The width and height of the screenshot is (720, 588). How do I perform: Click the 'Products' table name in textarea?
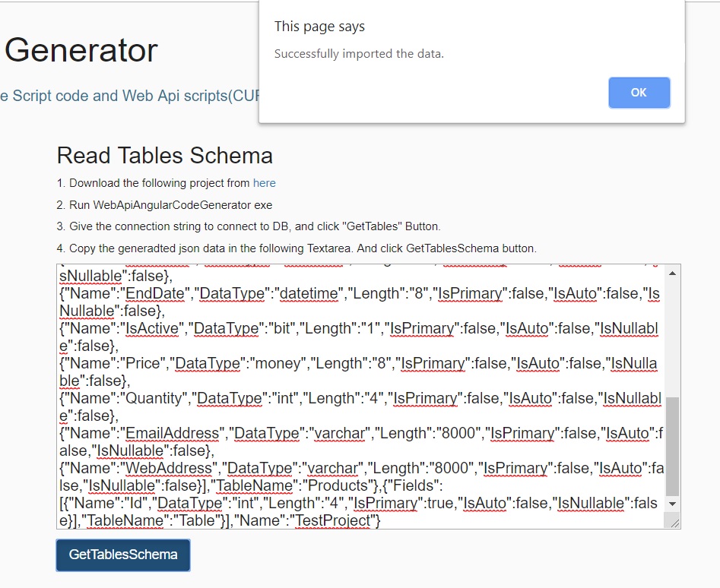coord(338,485)
